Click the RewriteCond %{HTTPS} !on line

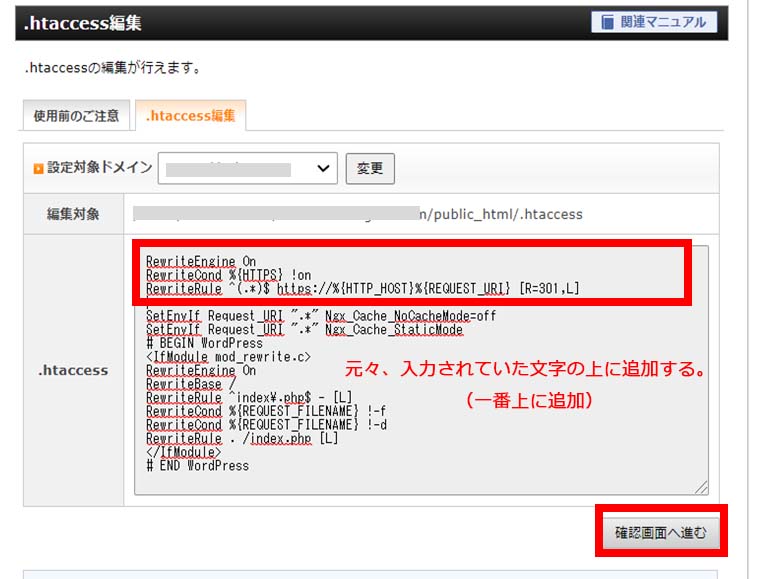coord(228,275)
